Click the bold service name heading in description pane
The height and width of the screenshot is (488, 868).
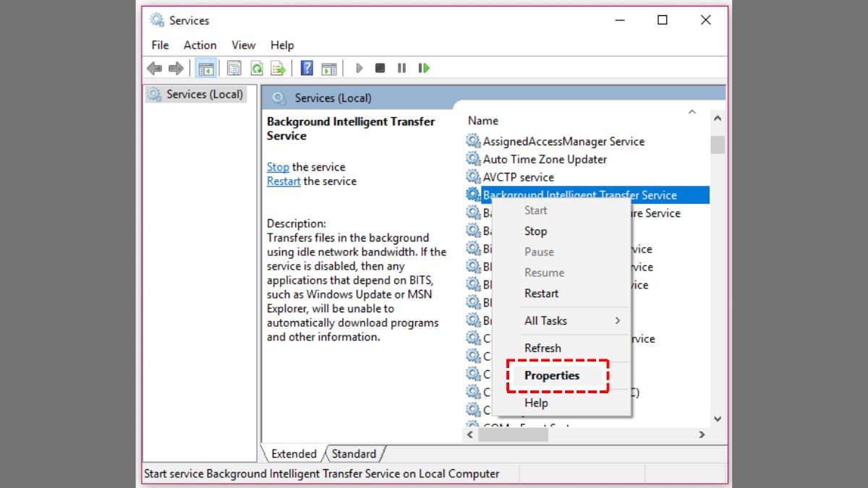351,129
